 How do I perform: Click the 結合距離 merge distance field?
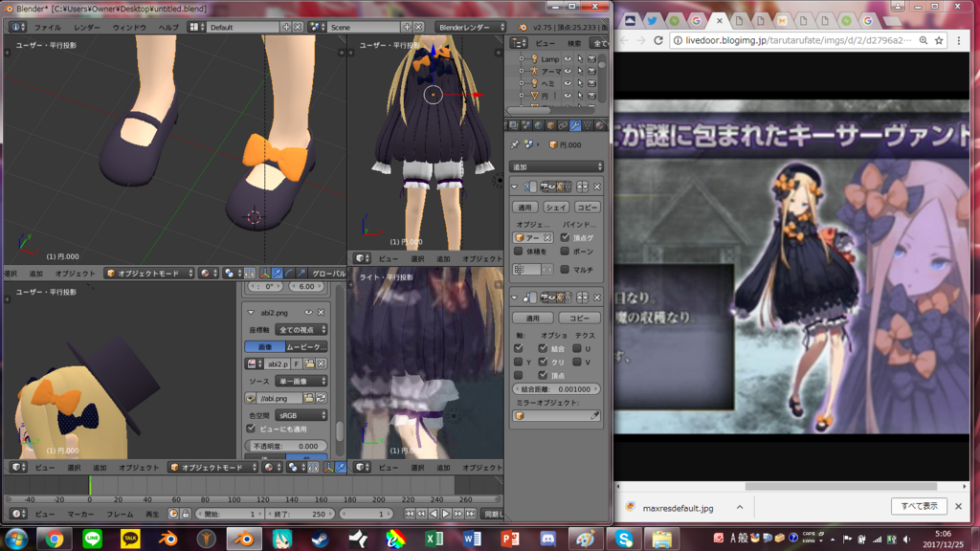(x=556, y=388)
